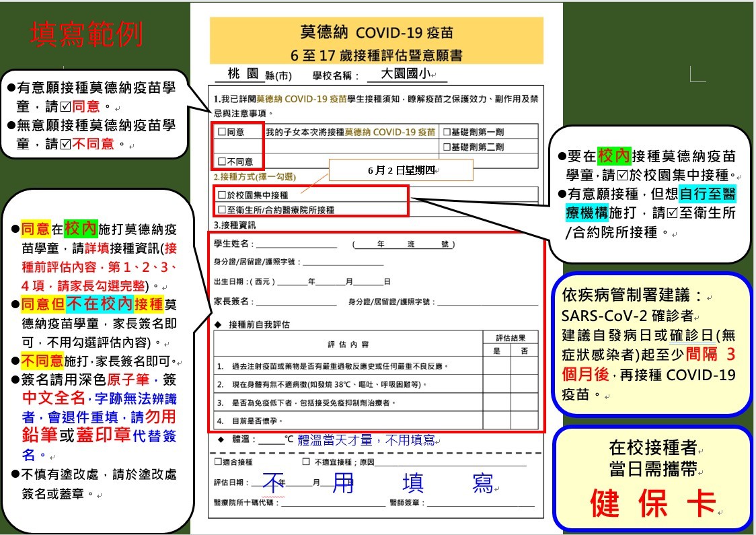Tick the 基礎劑第二劑 checkbox
The image size is (756, 535).
447,147
